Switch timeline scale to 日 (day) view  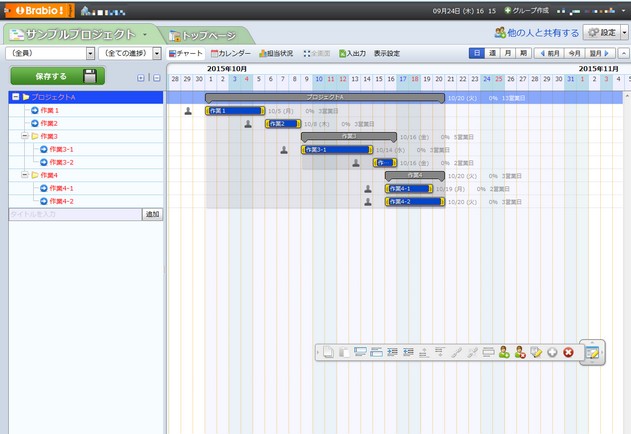click(x=477, y=53)
